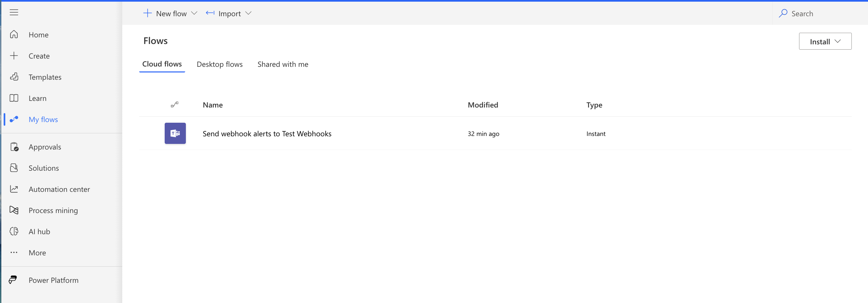Click the Power Platform icon
Screen dimensions: 868x303
point(13,280)
